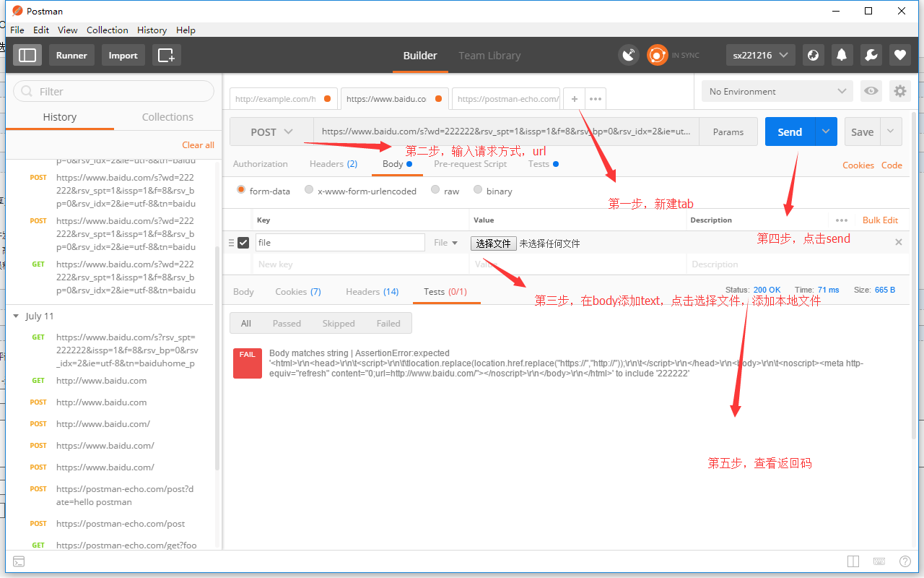Open the http://example.com request tab
Viewport: 924px width, 578px height.
tap(284, 99)
